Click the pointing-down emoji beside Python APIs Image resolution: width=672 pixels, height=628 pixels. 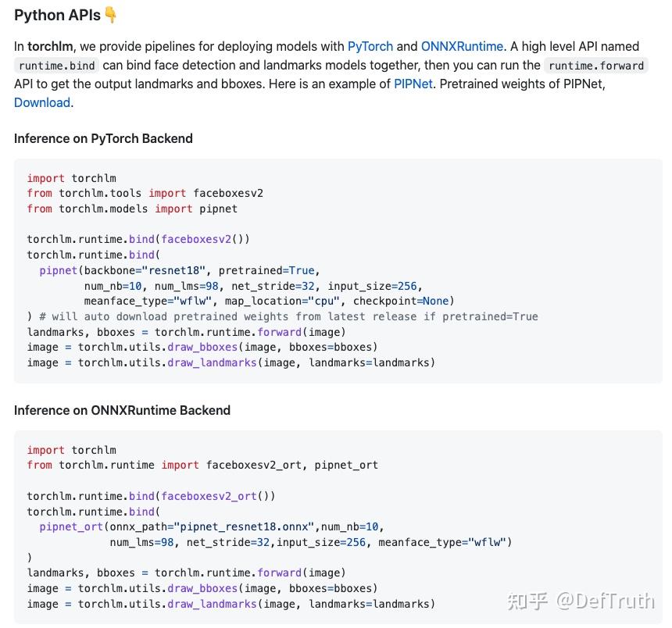tap(111, 15)
